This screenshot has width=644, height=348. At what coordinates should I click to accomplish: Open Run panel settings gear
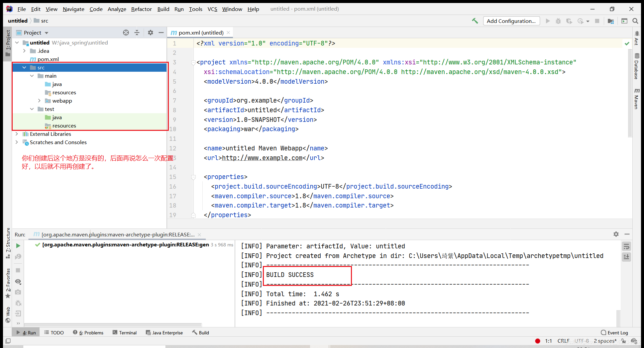616,234
